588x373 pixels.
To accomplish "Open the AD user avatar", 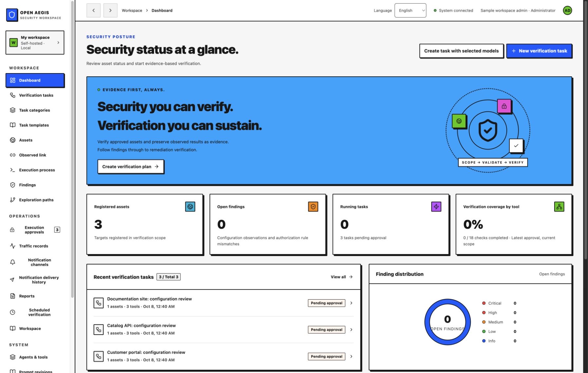I will [x=567, y=10].
